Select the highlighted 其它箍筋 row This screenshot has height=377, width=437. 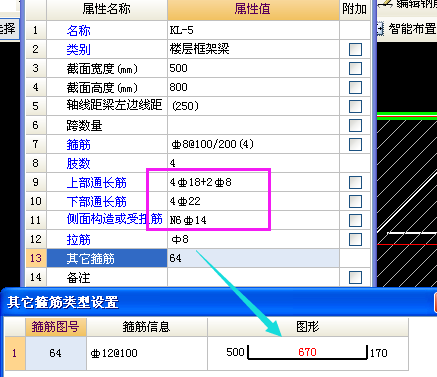point(107,258)
